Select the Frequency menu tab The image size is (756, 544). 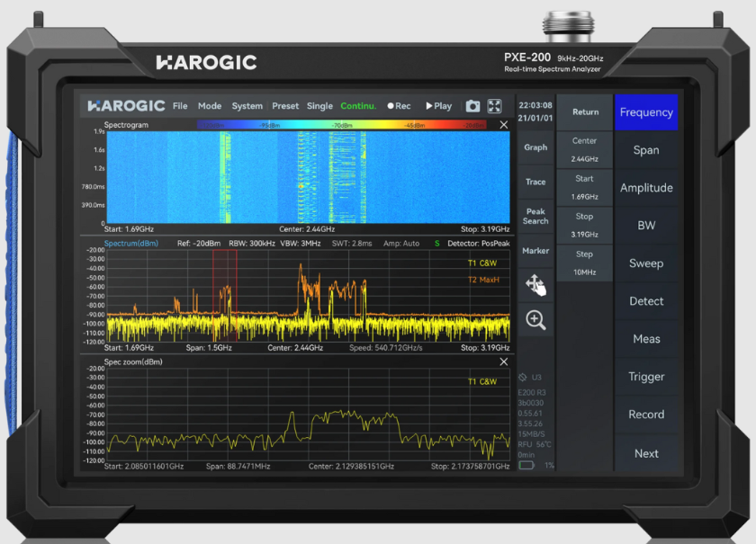click(x=646, y=112)
